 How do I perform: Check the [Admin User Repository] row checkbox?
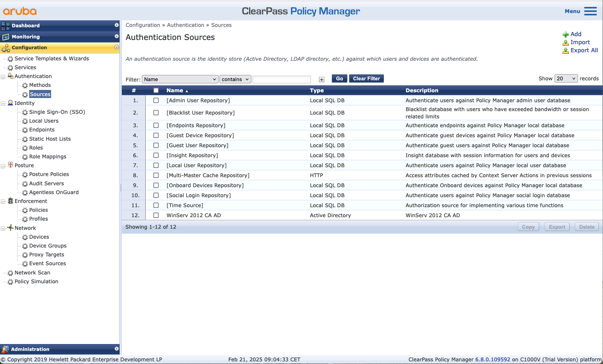coord(156,100)
